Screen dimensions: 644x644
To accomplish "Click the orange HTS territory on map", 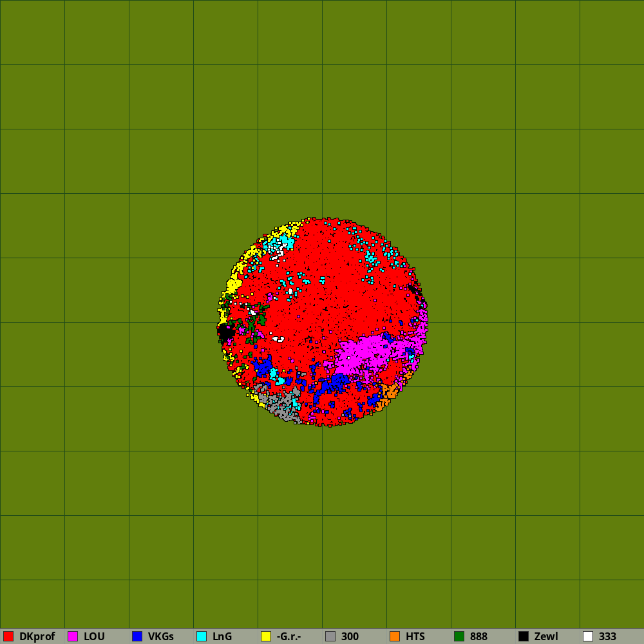I will tap(388, 392).
